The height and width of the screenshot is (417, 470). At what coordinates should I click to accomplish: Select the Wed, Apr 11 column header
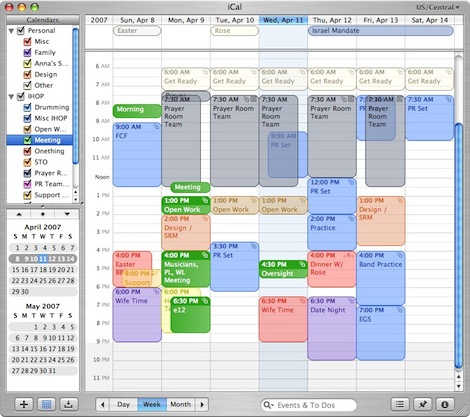click(x=283, y=20)
